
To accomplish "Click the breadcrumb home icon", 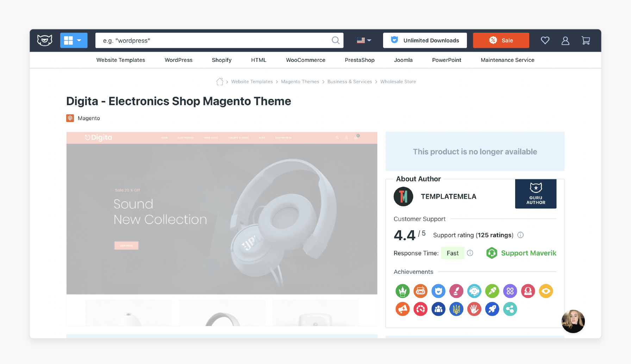I will point(220,82).
